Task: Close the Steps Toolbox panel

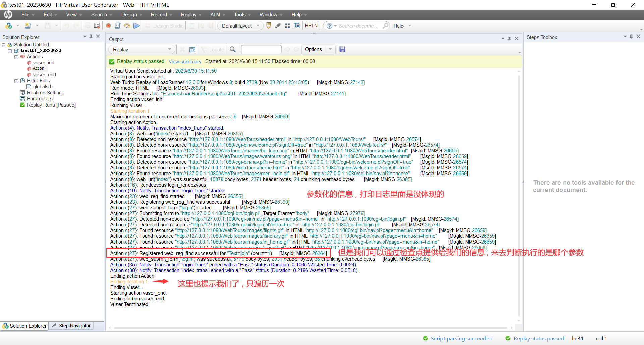Action: pyautogui.click(x=638, y=37)
